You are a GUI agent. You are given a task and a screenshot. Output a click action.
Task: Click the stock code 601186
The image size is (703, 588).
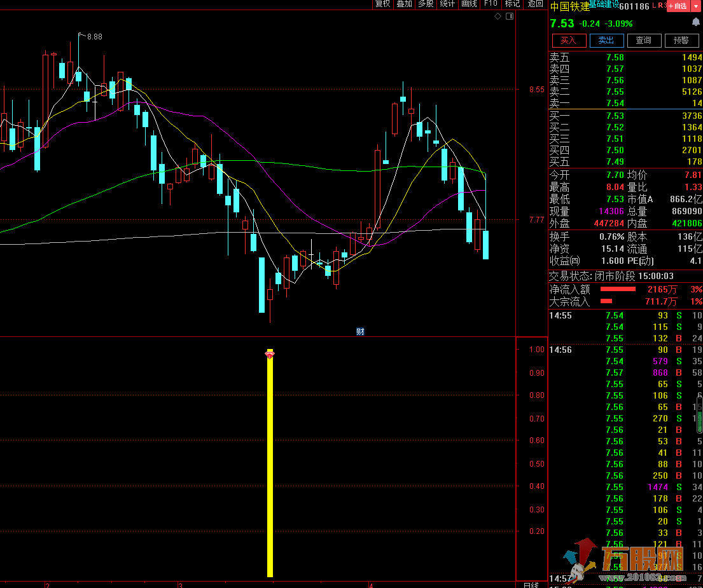point(634,6)
